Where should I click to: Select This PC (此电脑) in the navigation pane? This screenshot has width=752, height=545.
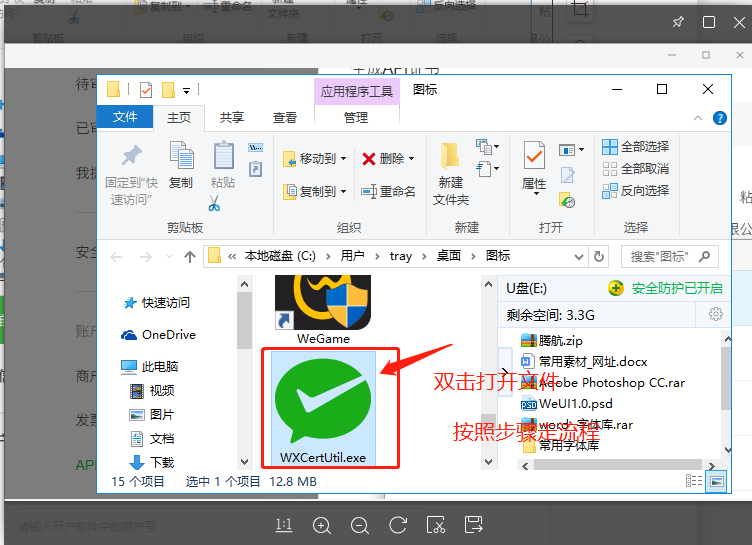(150, 367)
